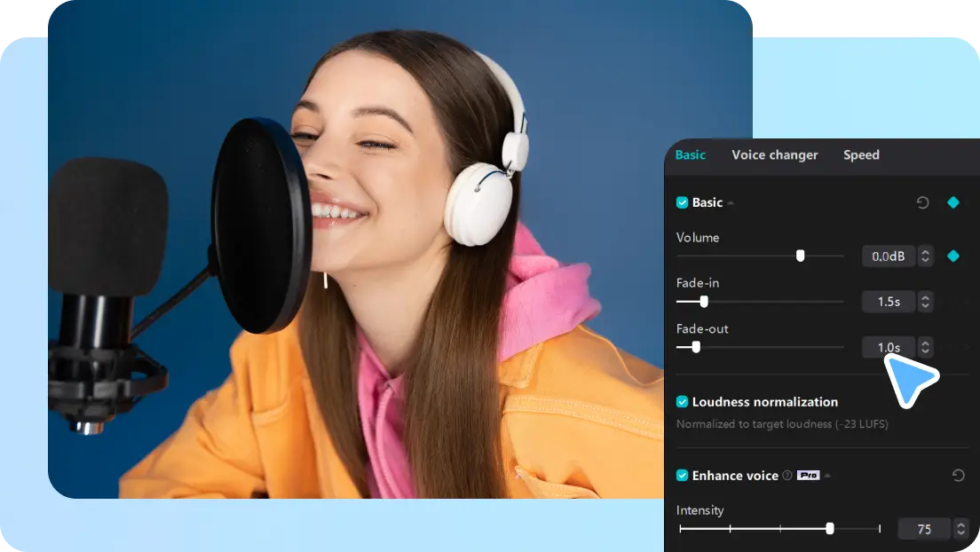Click the Intensity slider handle

pos(830,528)
